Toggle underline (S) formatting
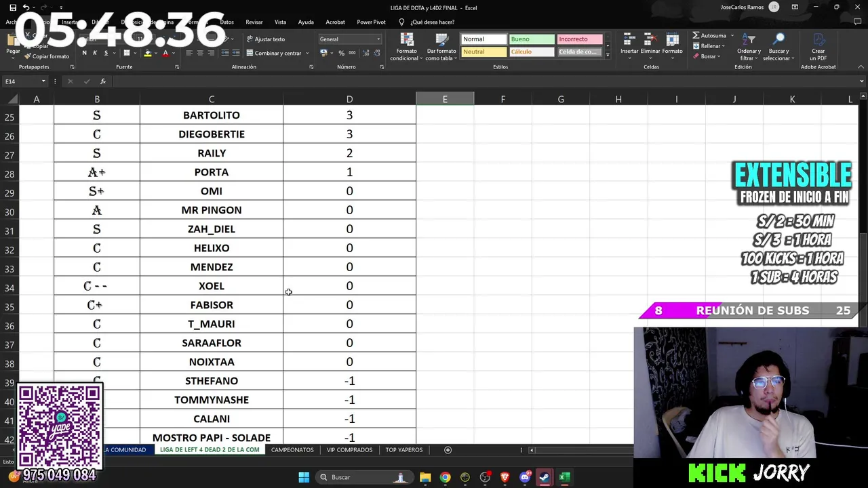 (x=105, y=53)
